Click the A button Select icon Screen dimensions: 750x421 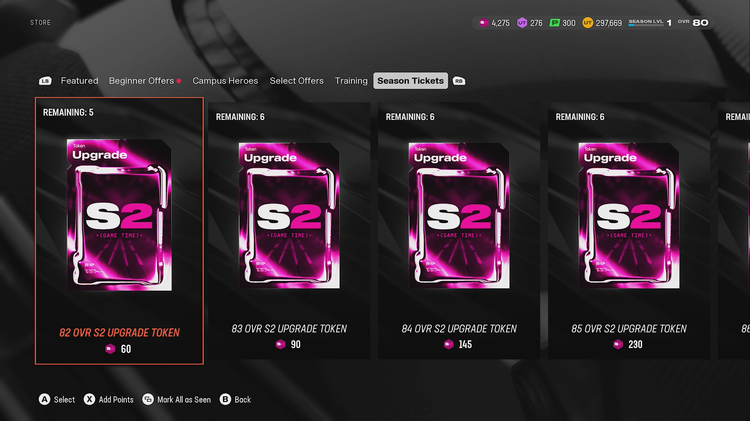click(44, 399)
